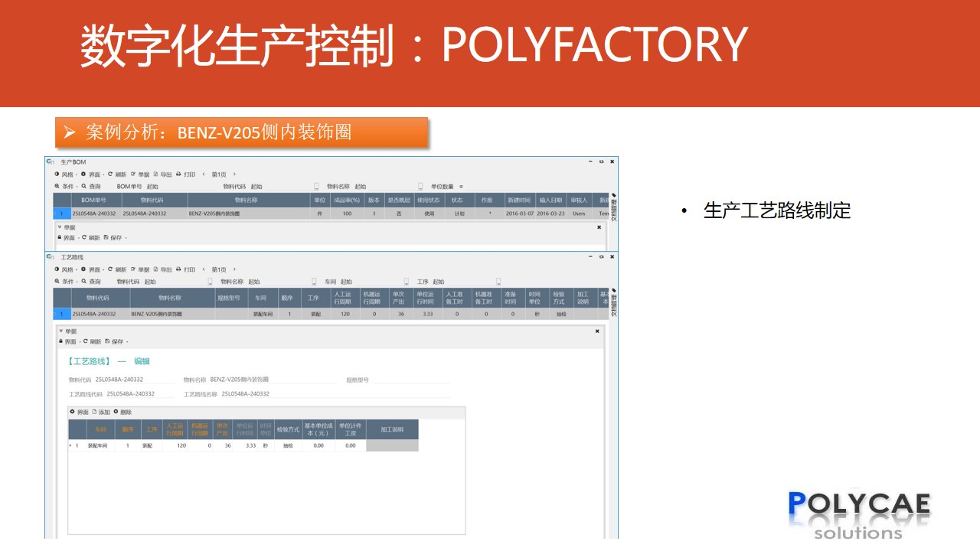The height and width of the screenshot is (551, 980).
Task: Open 文档管理 side tab of 生产BOM window
Action: point(613,207)
